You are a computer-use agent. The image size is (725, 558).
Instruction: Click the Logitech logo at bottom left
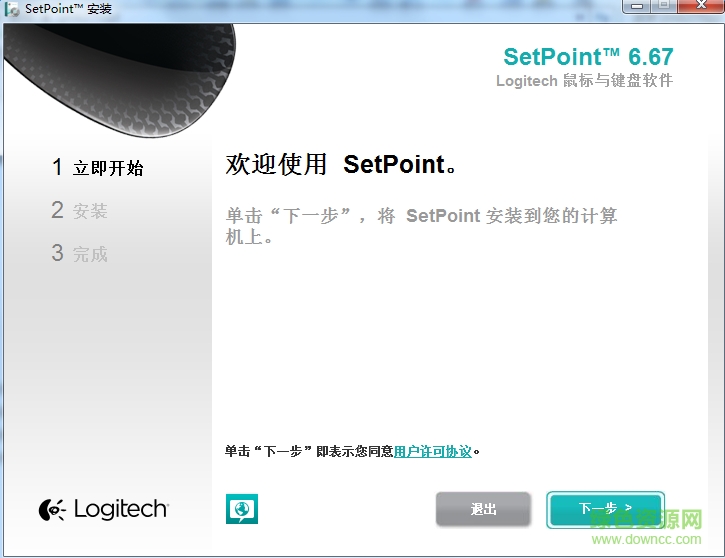(103, 509)
